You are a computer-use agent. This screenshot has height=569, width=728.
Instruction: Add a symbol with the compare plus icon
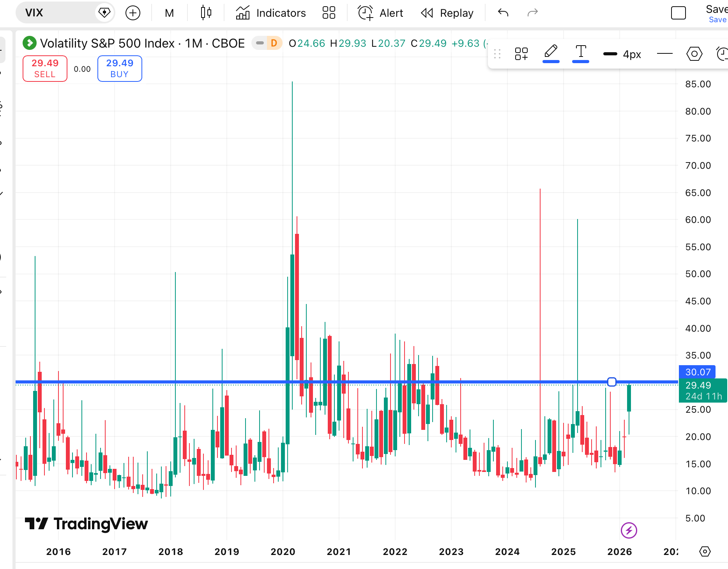pyautogui.click(x=133, y=13)
